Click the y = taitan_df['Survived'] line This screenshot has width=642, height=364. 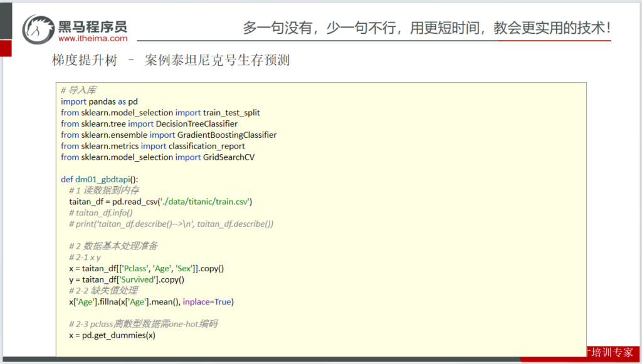click(x=126, y=279)
